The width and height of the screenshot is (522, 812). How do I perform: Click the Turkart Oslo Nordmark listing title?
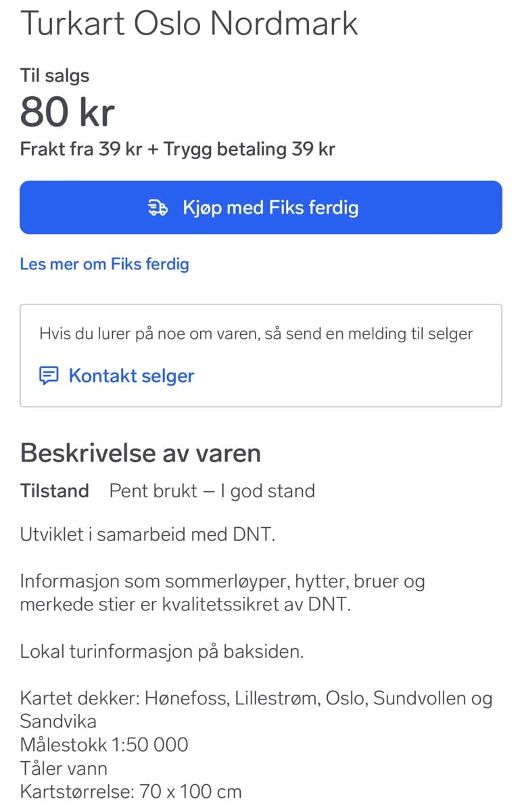(189, 24)
